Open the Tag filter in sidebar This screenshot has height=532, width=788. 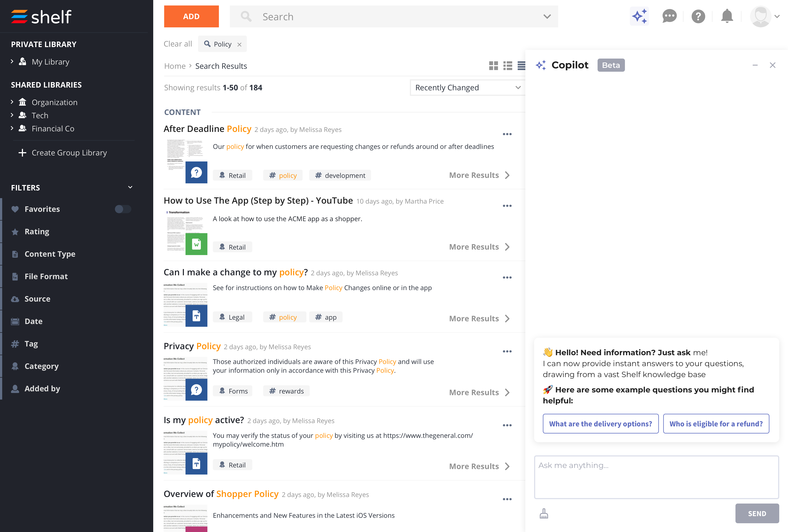[31, 344]
